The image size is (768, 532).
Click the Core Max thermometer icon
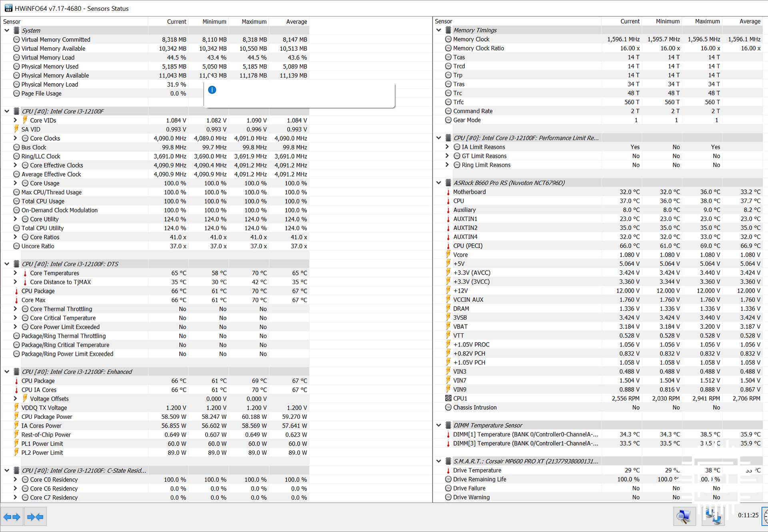click(16, 300)
